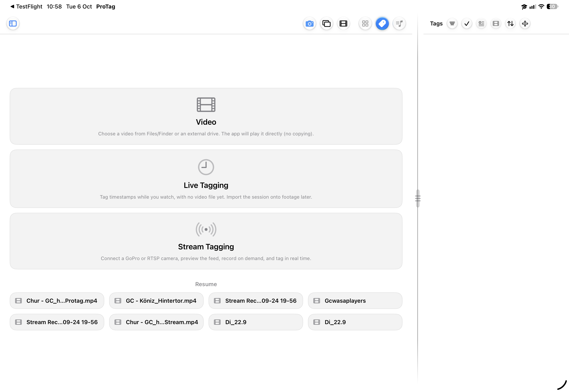Resume Chur - GC_h...Stream.mp4
Image resolution: width=569 pixels, height=392 pixels.
(x=156, y=322)
